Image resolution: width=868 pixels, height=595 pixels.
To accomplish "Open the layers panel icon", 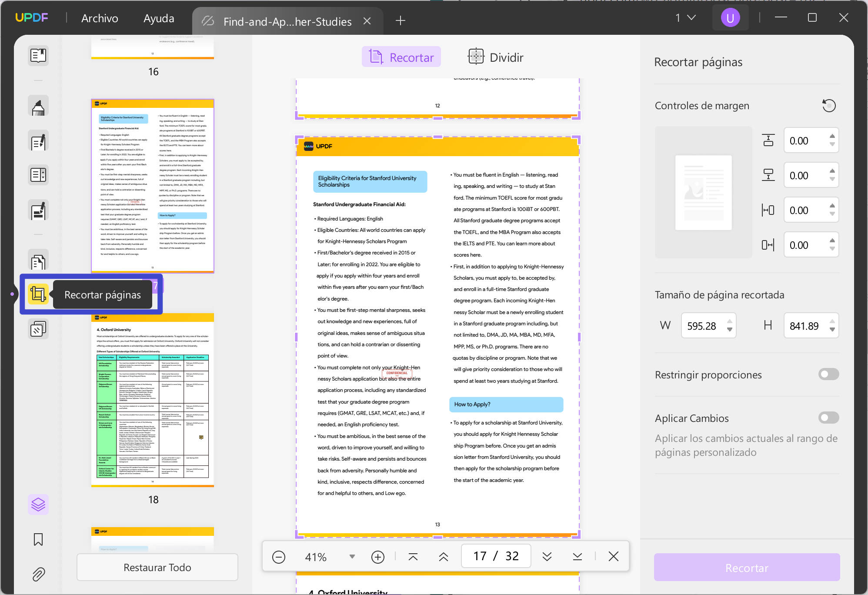I will 38,505.
